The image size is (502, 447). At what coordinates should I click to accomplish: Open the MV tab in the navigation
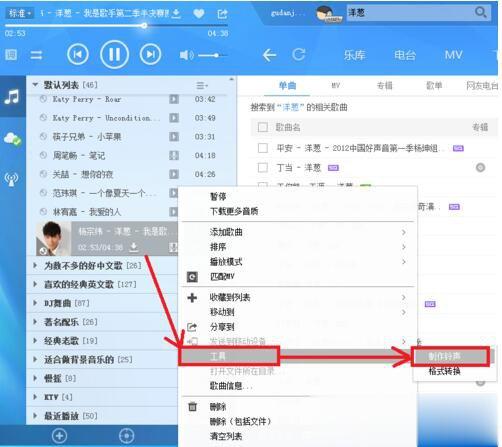[x=454, y=55]
